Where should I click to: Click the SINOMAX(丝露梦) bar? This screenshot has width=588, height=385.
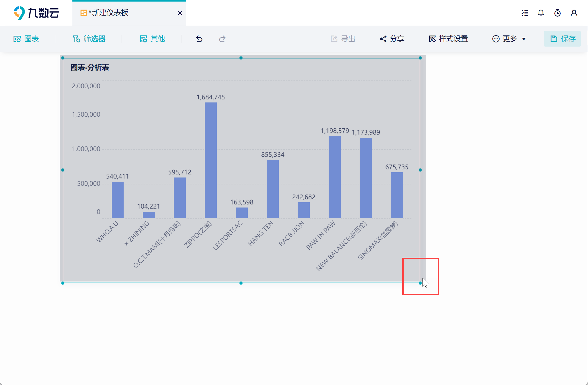point(397,195)
